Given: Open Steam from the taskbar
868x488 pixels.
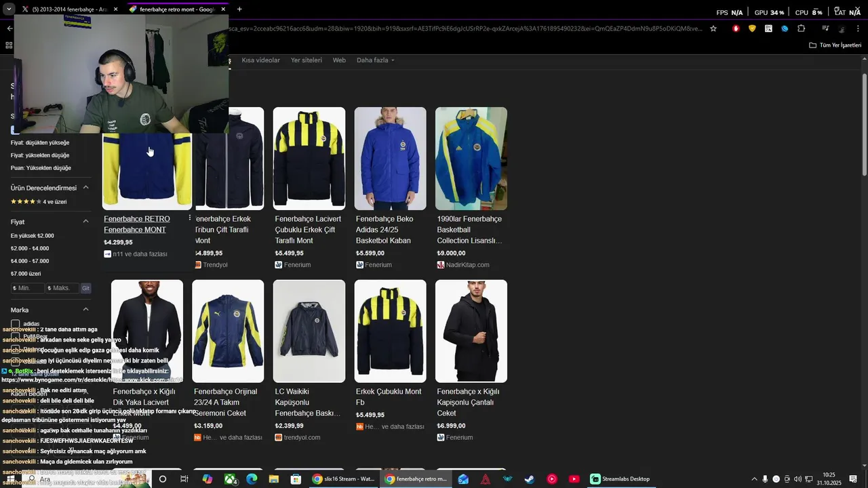Looking at the screenshot, I should (x=530, y=479).
